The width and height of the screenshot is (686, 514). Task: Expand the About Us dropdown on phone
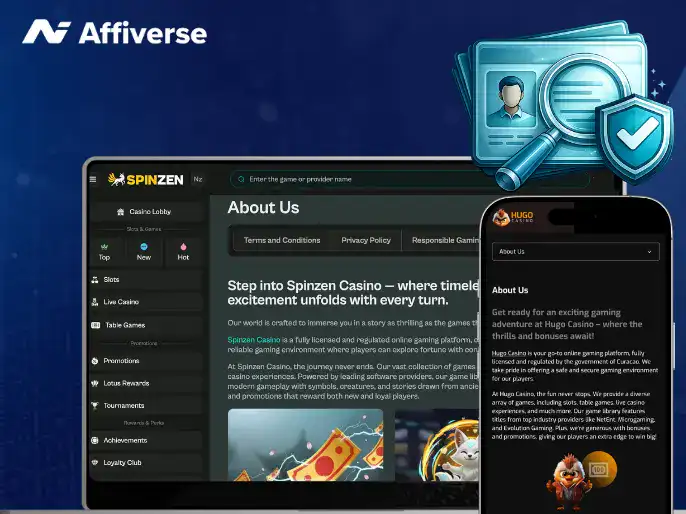(x=576, y=252)
